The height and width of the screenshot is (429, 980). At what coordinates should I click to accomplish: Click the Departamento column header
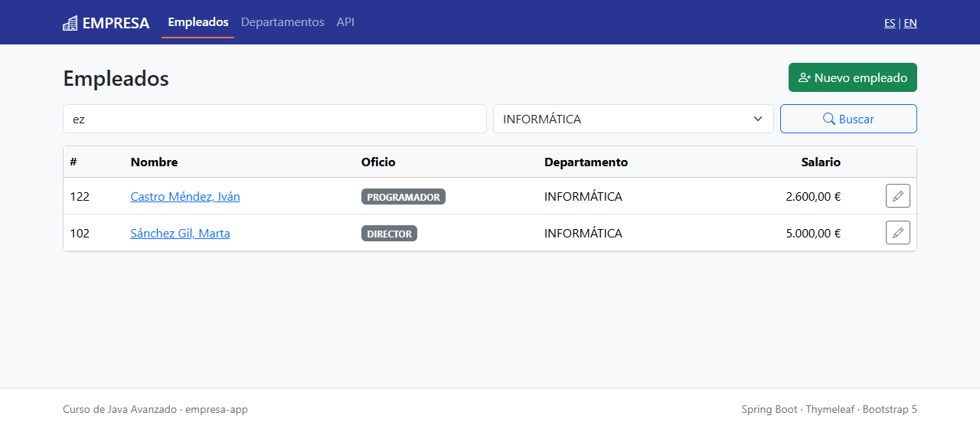point(586,162)
